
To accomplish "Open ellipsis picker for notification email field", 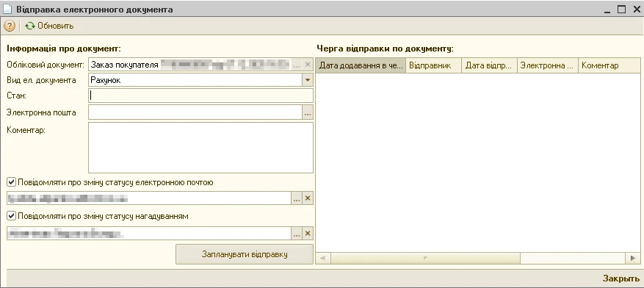I will click(297, 198).
